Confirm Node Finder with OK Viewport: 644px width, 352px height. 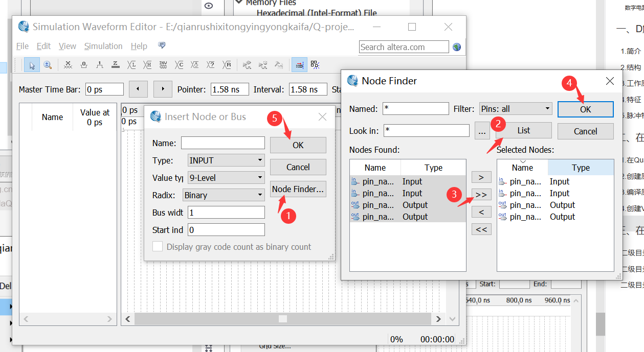coord(585,109)
